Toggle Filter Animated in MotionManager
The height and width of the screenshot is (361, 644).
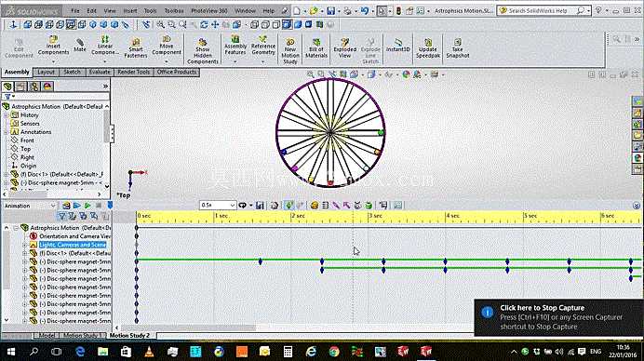[x=73, y=216]
